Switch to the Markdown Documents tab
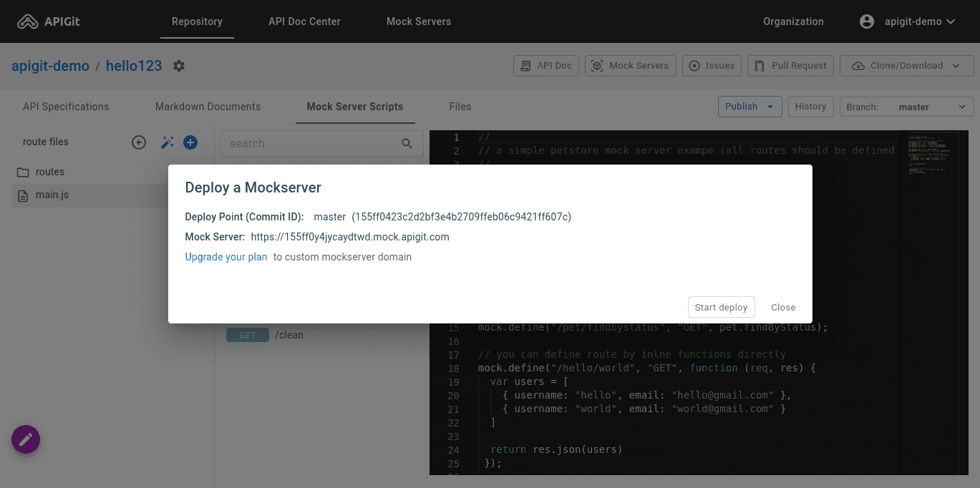This screenshot has height=488, width=980. pyautogui.click(x=208, y=107)
